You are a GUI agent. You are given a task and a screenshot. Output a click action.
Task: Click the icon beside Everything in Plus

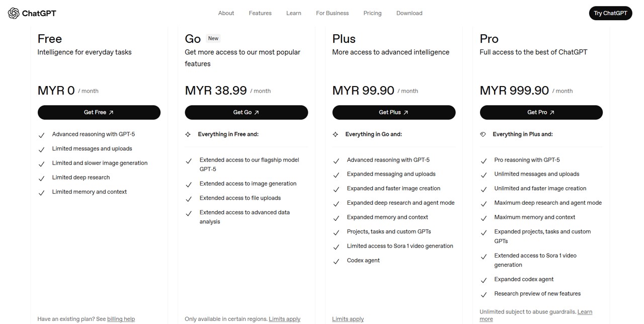tap(483, 134)
